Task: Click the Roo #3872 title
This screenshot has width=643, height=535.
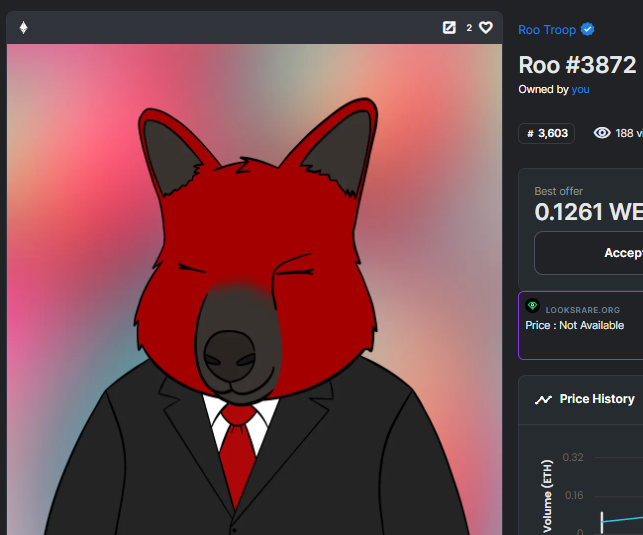Action: 577,65
